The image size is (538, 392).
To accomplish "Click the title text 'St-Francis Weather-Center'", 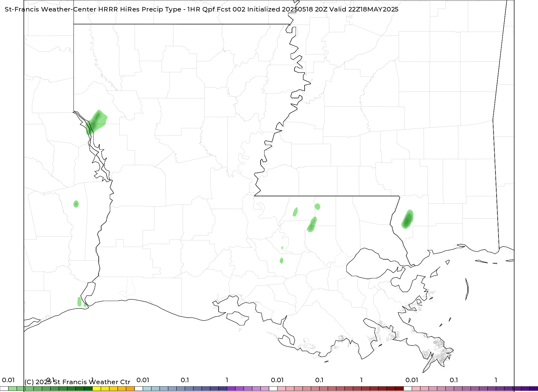I will [50, 9].
